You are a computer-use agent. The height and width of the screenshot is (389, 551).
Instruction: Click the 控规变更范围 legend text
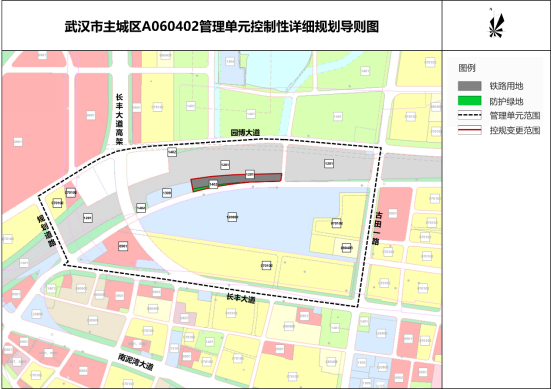pos(515,131)
